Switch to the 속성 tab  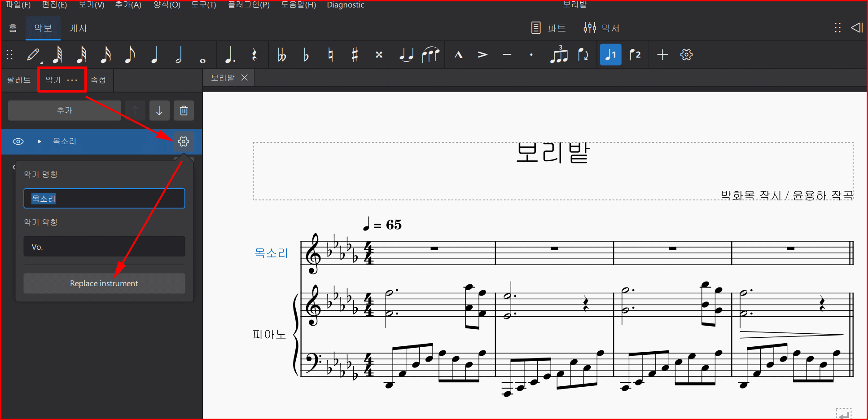click(98, 80)
